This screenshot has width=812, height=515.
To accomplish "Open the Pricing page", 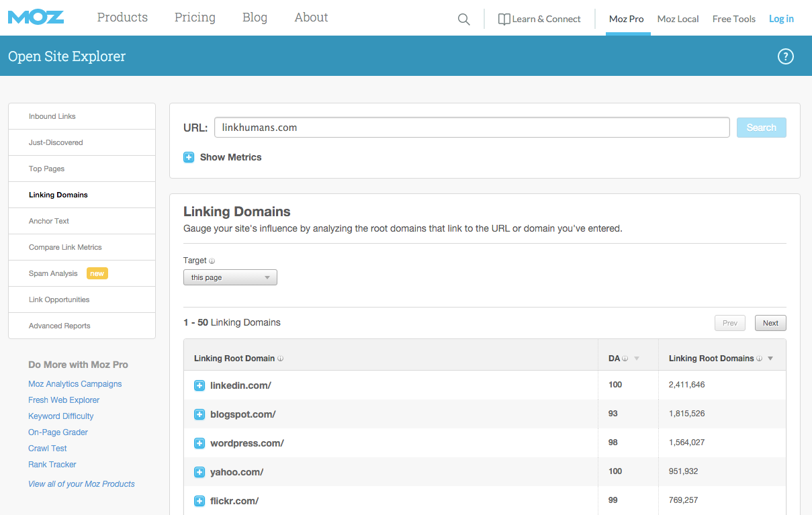I will pos(195,17).
